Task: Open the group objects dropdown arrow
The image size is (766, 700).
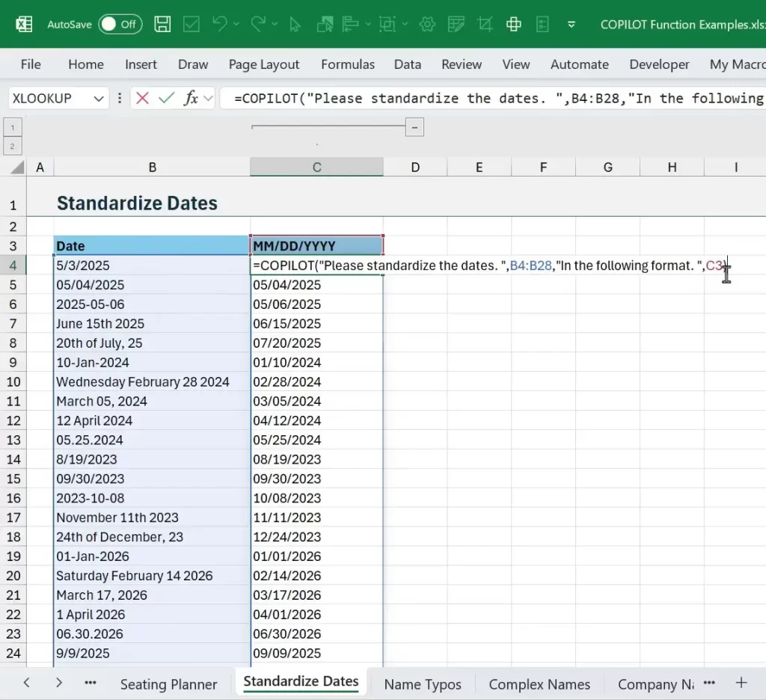Action: click(405, 24)
